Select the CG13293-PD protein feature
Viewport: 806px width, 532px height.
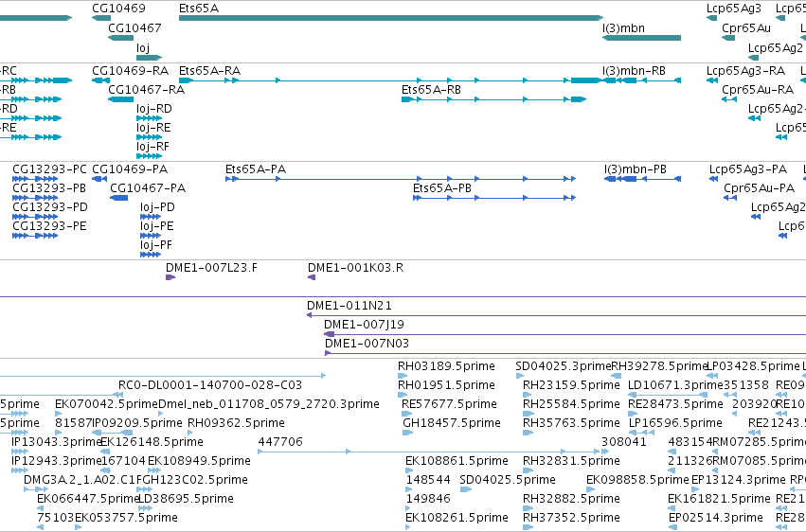click(35, 217)
